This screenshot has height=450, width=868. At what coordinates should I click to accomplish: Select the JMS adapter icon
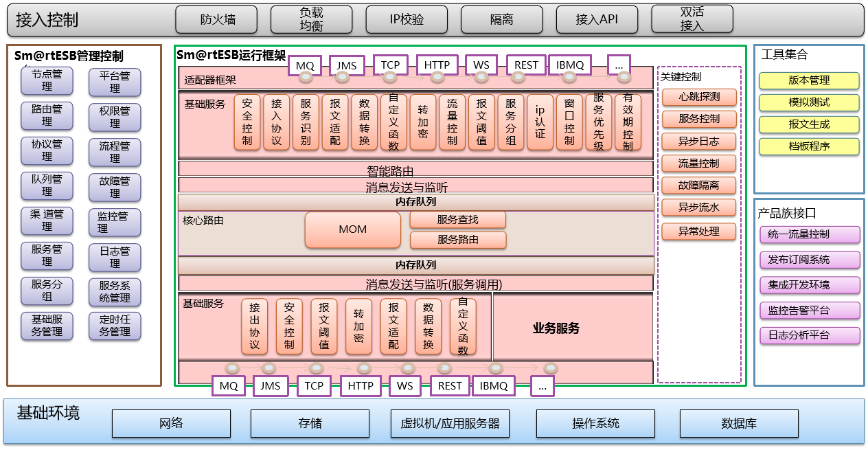(x=346, y=65)
